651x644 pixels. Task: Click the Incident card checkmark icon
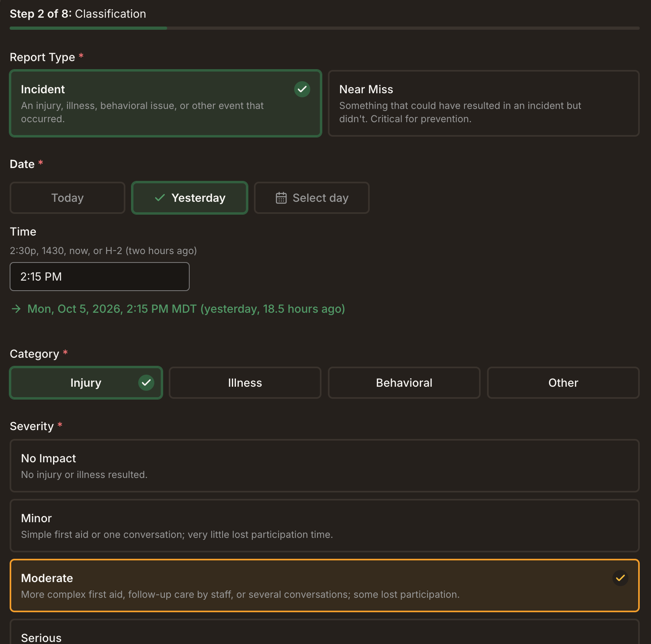(x=302, y=89)
